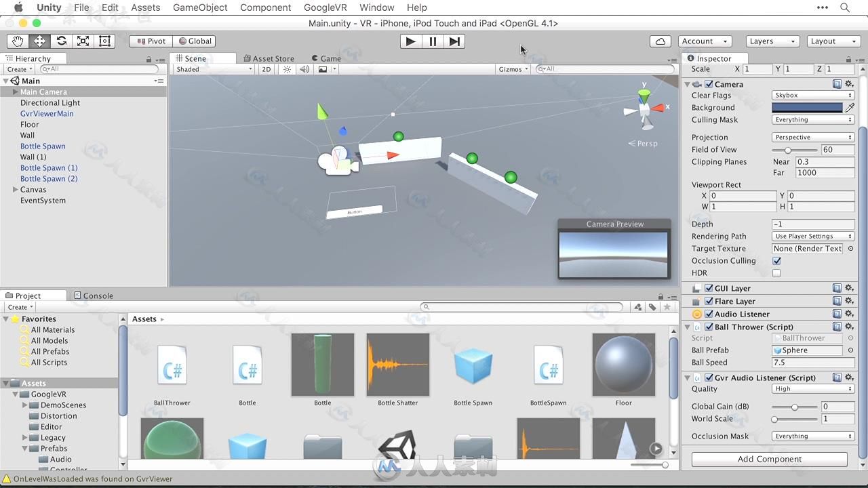Image resolution: width=868 pixels, height=488 pixels.
Task: Open Clear Flags Skybox dropdown
Action: click(813, 96)
